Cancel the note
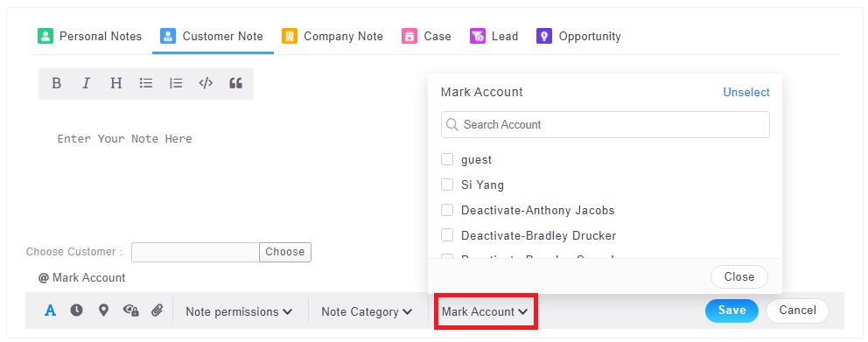 coord(797,311)
